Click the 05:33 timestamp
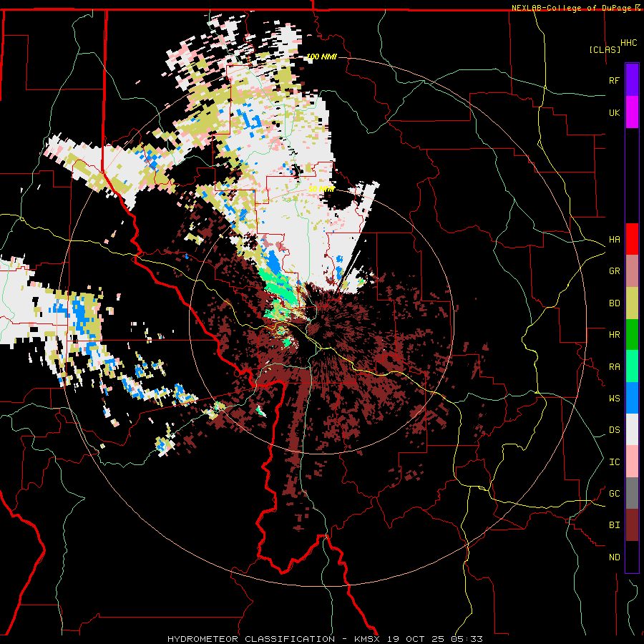Screen dimensions: 644x644 pyautogui.click(x=467, y=639)
